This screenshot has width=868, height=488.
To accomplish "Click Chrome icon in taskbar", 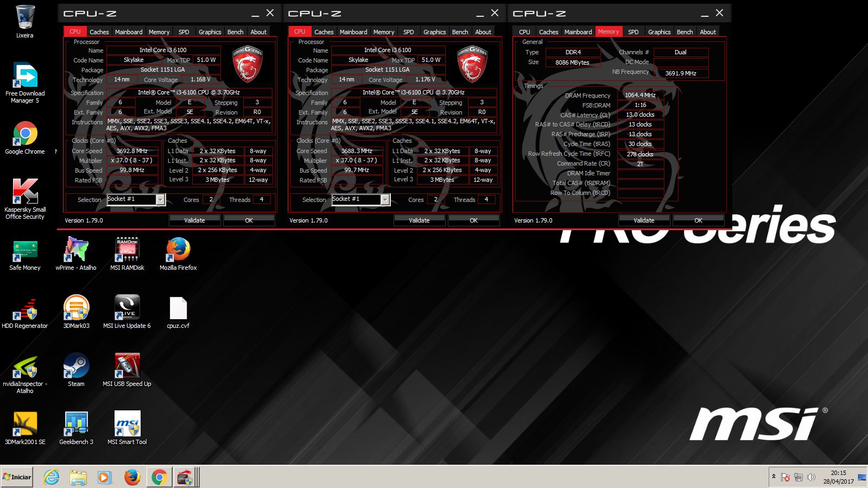I will click(x=159, y=477).
